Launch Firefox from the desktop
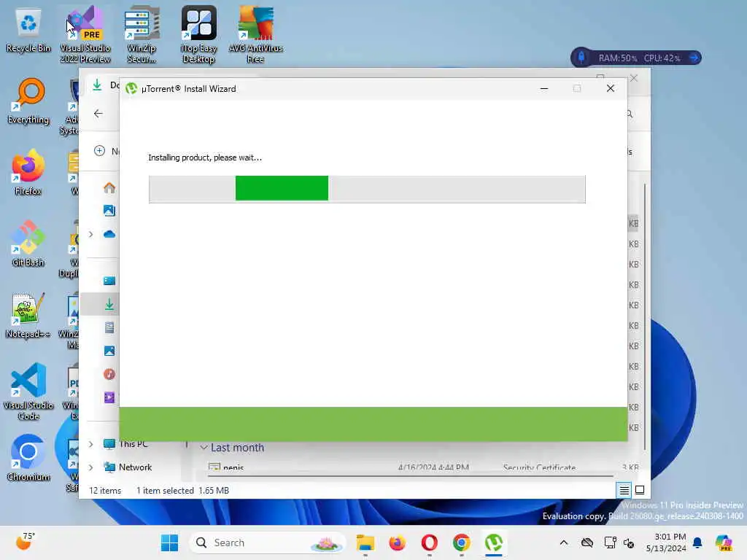747x560 pixels. [x=28, y=172]
